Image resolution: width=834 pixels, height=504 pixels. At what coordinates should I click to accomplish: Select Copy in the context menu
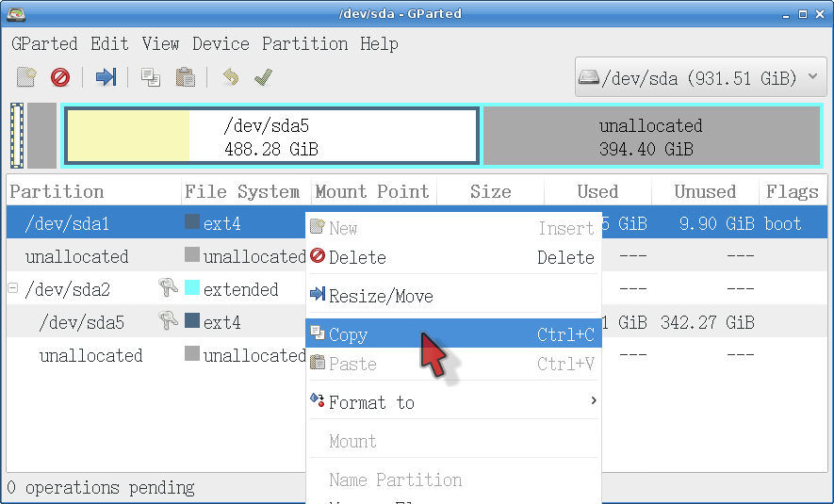(x=349, y=334)
